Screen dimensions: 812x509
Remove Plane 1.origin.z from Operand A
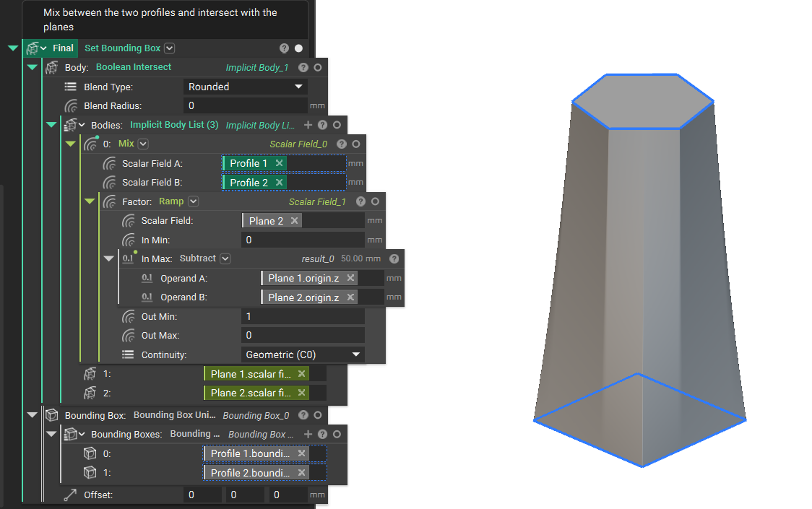(x=350, y=278)
